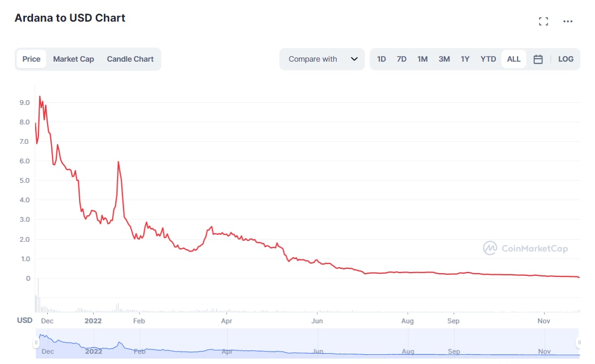Set time range to 1D
This screenshot has height=364, width=595.
[x=382, y=59]
